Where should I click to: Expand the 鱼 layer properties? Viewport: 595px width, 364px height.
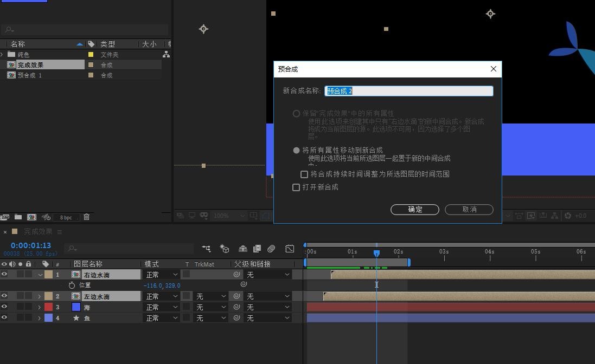pyautogui.click(x=39, y=318)
